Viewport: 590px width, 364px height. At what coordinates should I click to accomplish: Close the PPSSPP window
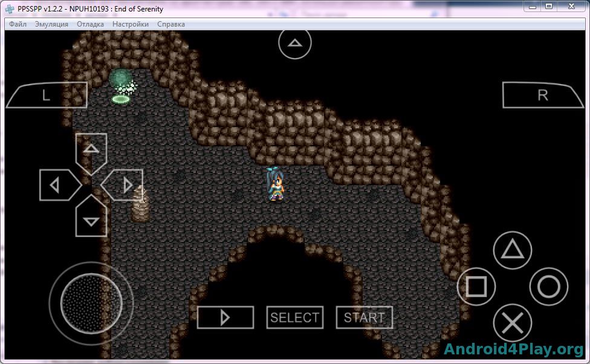coord(571,7)
